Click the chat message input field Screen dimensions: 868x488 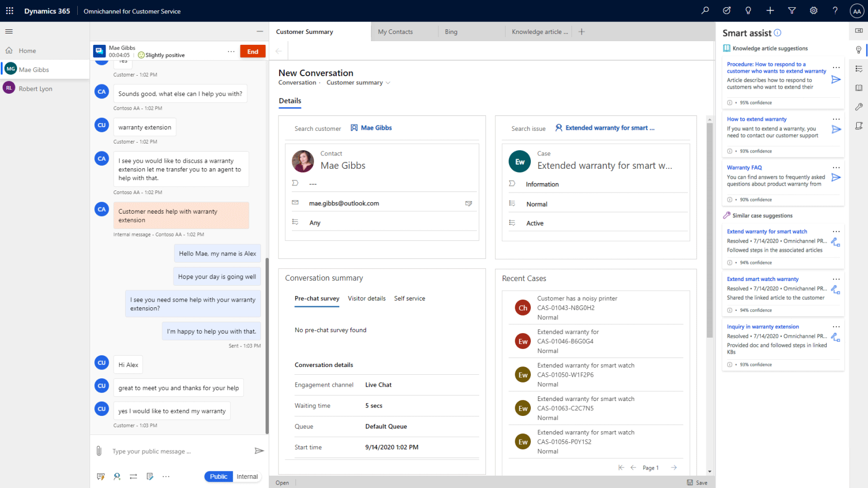point(180,451)
